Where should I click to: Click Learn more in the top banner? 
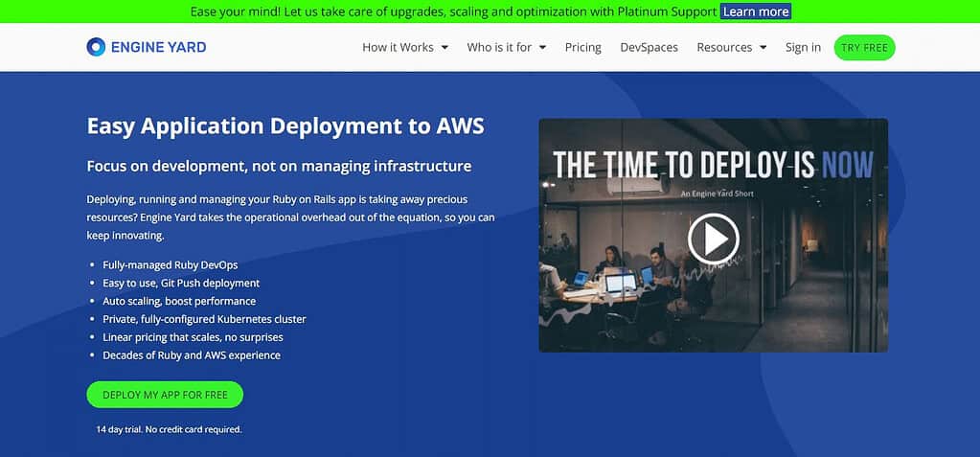(756, 11)
